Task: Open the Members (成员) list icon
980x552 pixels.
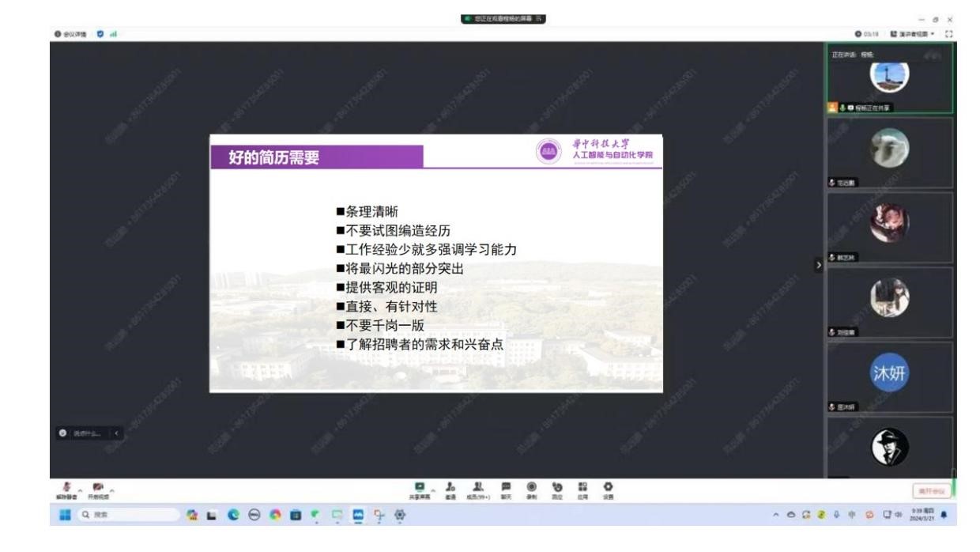Action: click(x=477, y=486)
